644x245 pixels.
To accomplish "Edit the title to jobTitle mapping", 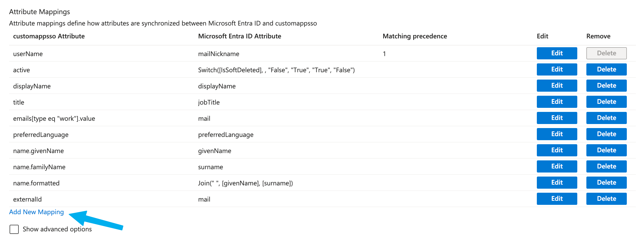I will click(557, 102).
